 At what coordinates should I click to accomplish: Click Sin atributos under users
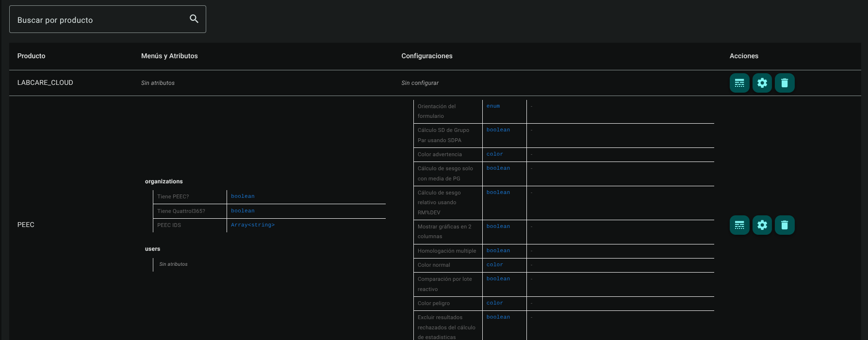click(173, 264)
